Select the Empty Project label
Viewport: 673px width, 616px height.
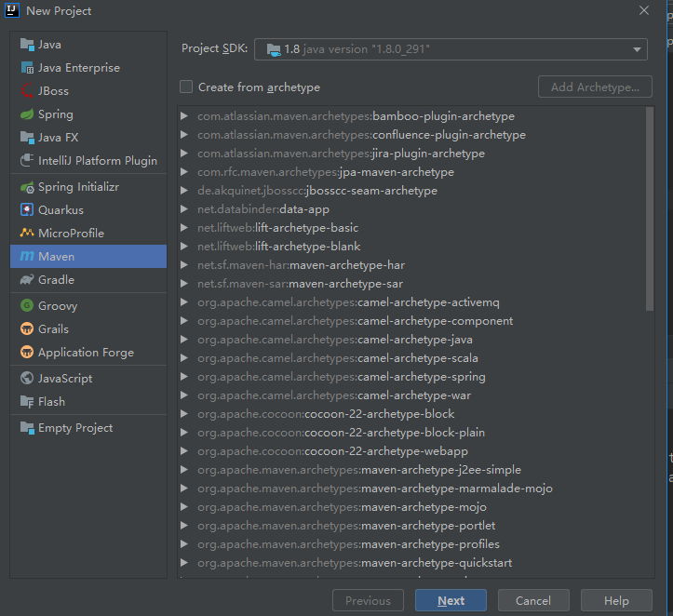[75, 428]
